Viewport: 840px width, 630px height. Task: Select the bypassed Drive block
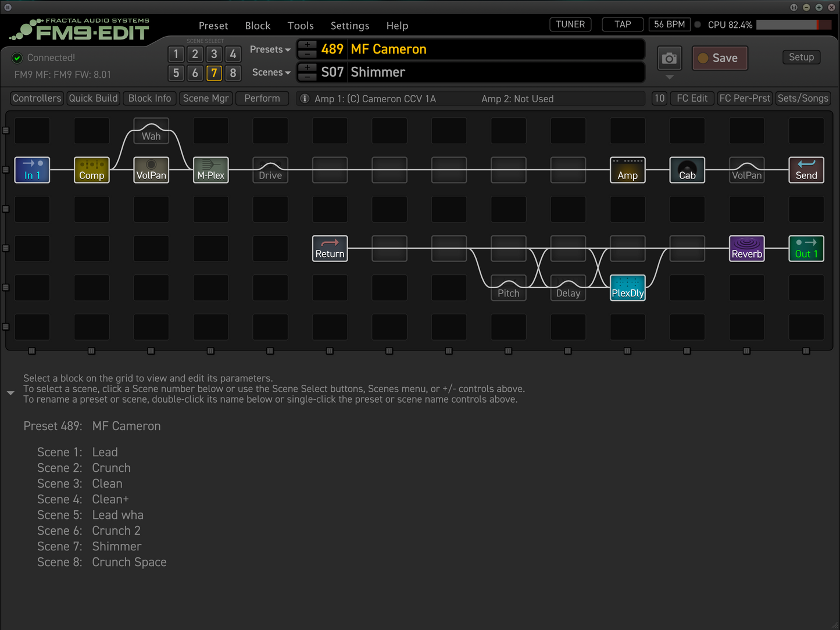270,170
